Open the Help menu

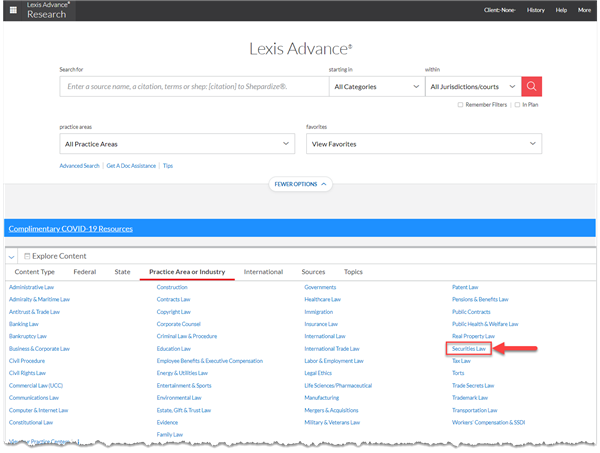click(x=561, y=10)
